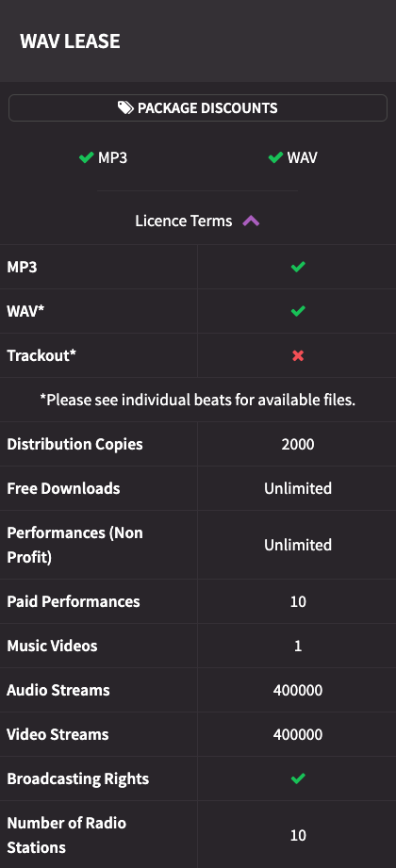Image resolution: width=396 pixels, height=868 pixels.
Task: Click the green check in WAV* row
Action: pyautogui.click(x=298, y=311)
